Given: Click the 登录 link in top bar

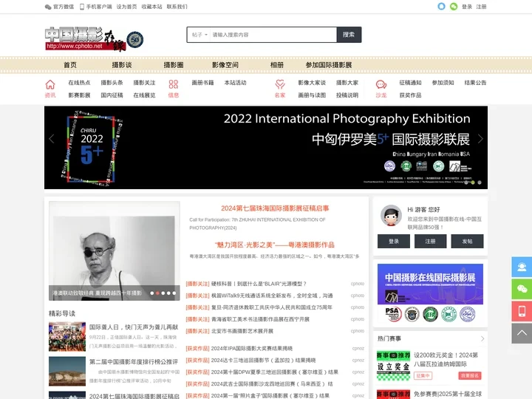Looking at the screenshot, I should (x=467, y=7).
